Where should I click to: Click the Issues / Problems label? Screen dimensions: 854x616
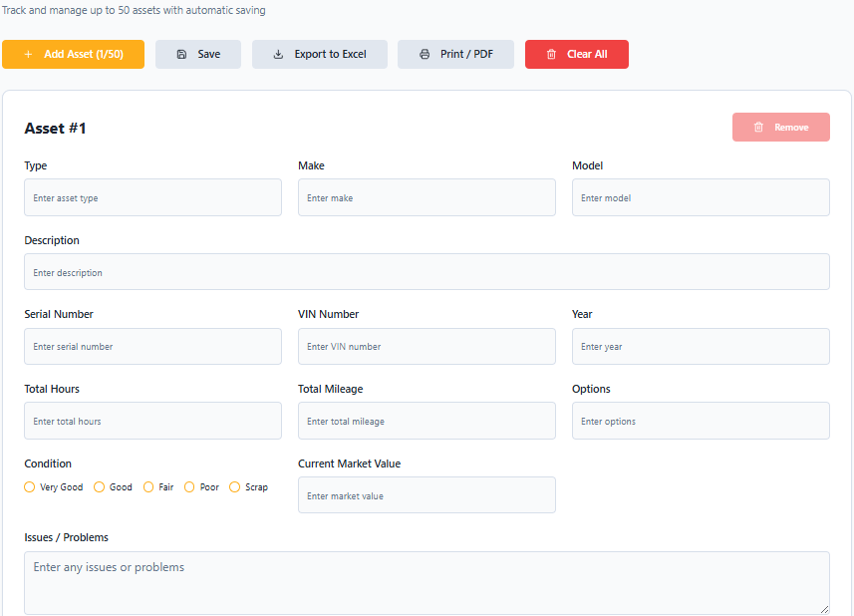coord(67,537)
